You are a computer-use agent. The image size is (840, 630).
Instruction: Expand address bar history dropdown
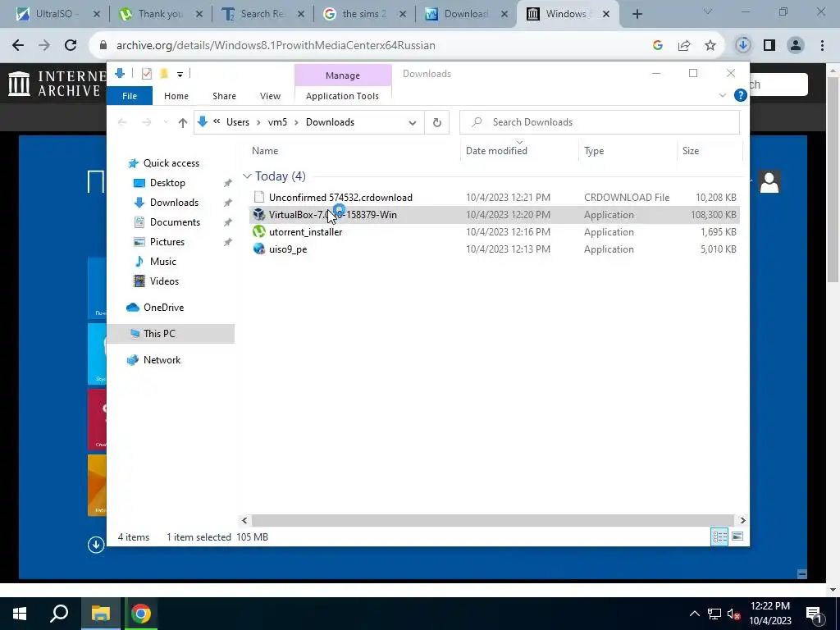[x=412, y=123]
